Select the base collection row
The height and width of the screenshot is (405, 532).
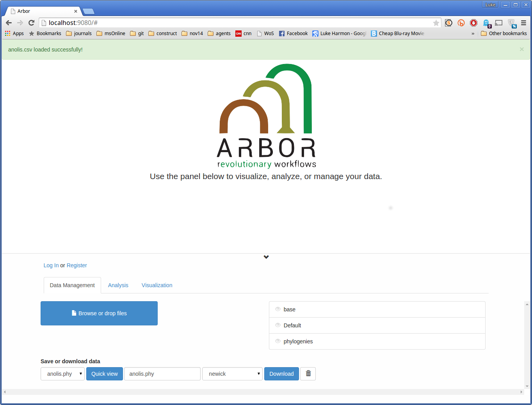coord(377,309)
